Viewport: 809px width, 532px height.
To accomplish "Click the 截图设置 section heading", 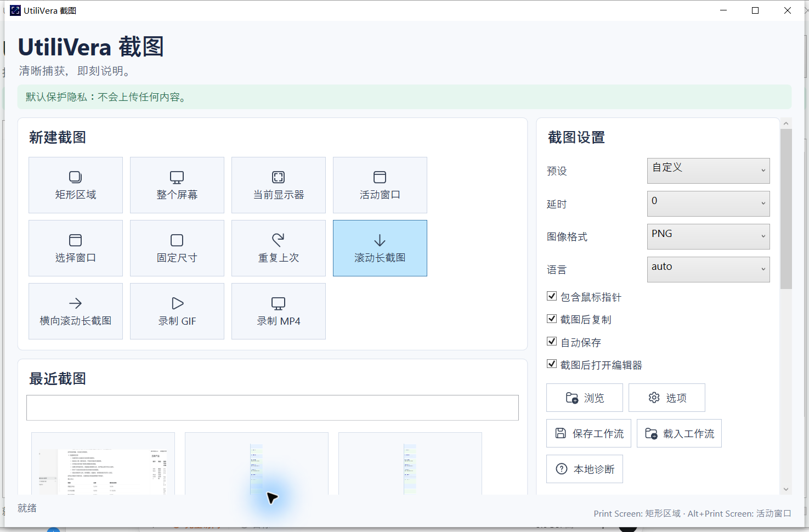I will 576,137.
